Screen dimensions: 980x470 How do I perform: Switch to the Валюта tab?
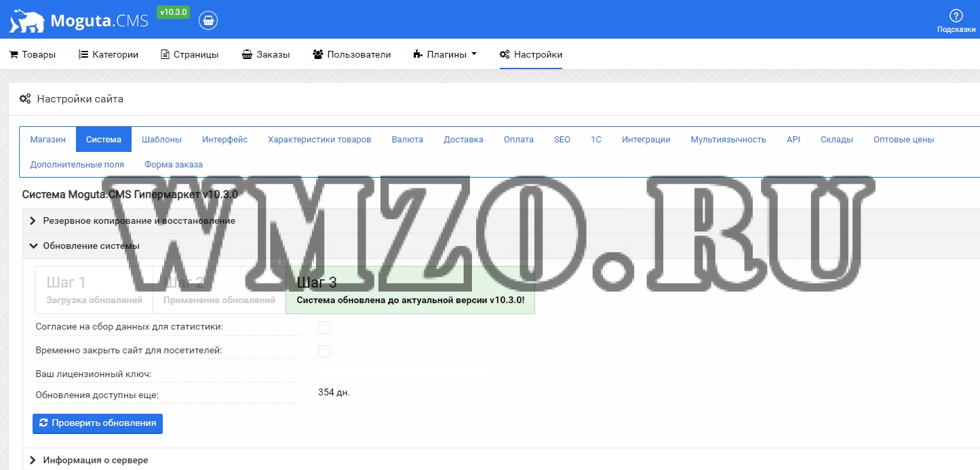click(x=408, y=139)
